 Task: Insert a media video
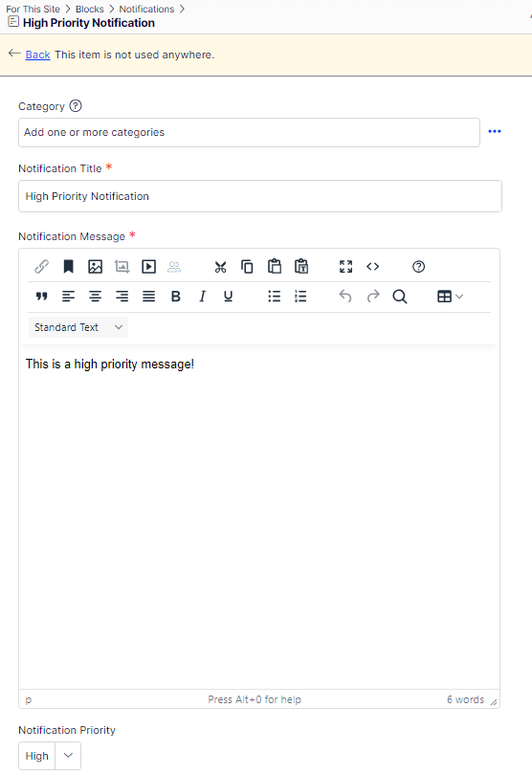point(148,267)
